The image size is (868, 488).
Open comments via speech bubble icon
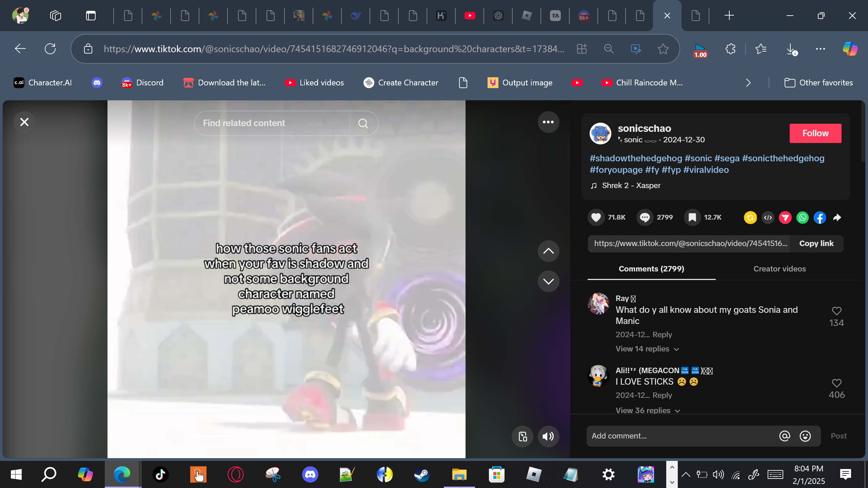click(645, 217)
